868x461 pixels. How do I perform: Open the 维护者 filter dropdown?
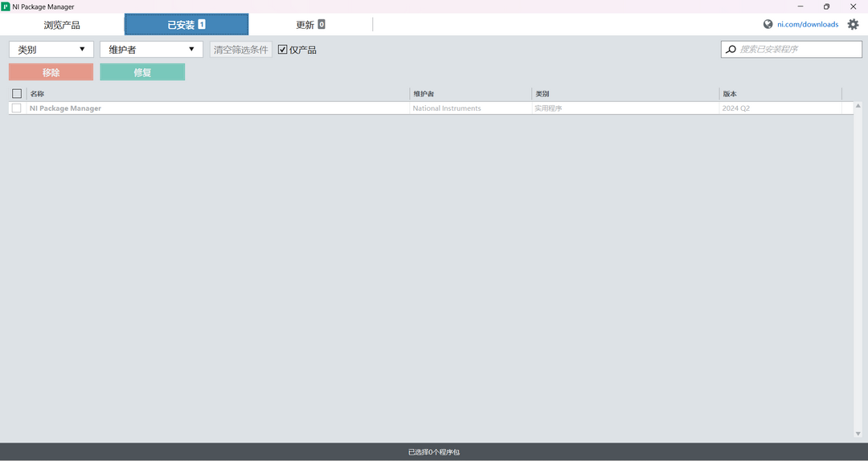pyautogui.click(x=151, y=50)
